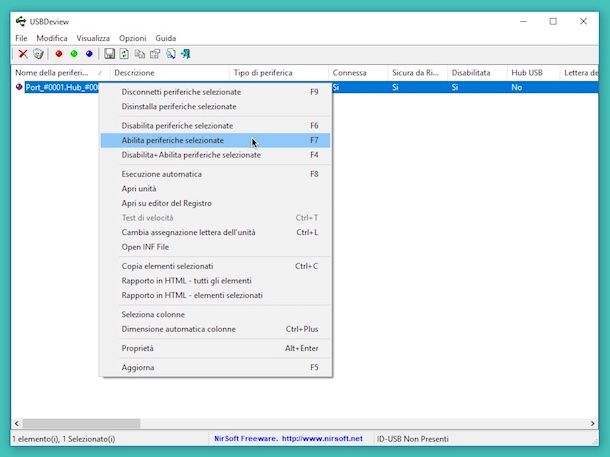Sort by Tipo di periferica column header

point(279,73)
